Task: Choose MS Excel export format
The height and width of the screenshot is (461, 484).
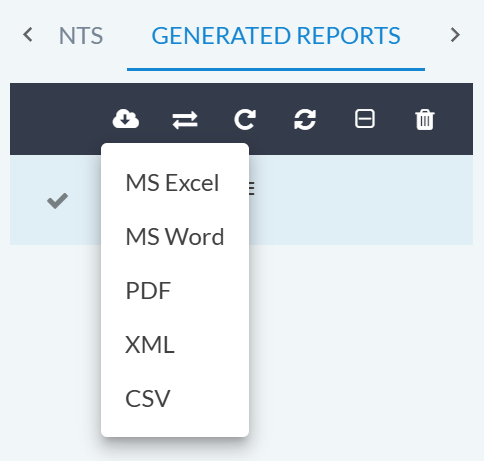Action: [x=172, y=183]
